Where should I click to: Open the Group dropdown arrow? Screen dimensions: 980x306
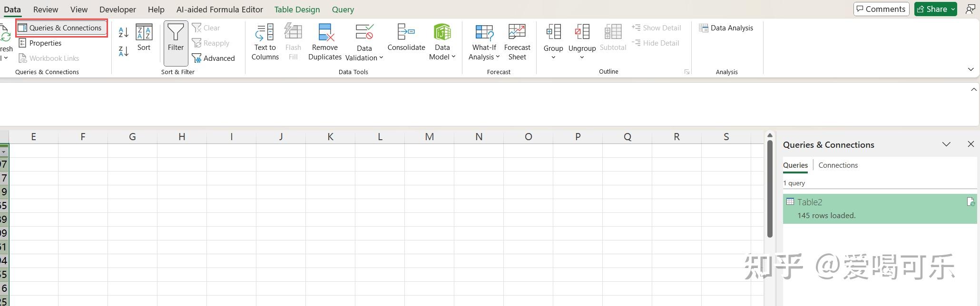pyautogui.click(x=553, y=58)
